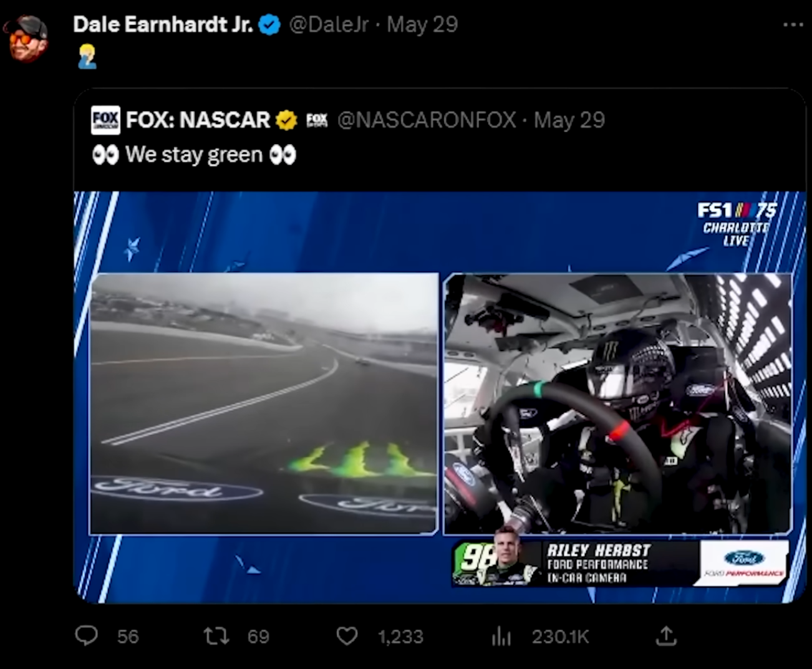812x669 pixels.
Task: Open the FOX: NASCAR account name
Action: click(x=198, y=120)
